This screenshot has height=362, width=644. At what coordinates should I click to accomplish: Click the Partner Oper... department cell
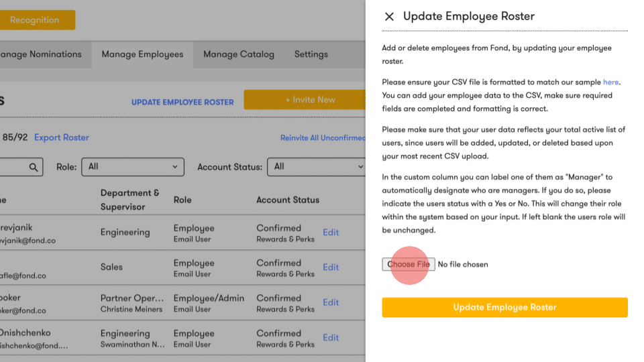point(132,298)
